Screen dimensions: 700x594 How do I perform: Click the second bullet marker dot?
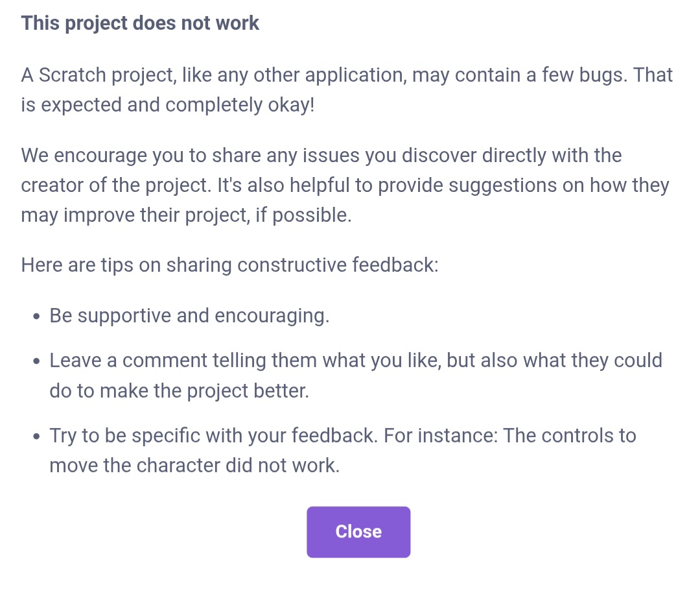click(36, 361)
